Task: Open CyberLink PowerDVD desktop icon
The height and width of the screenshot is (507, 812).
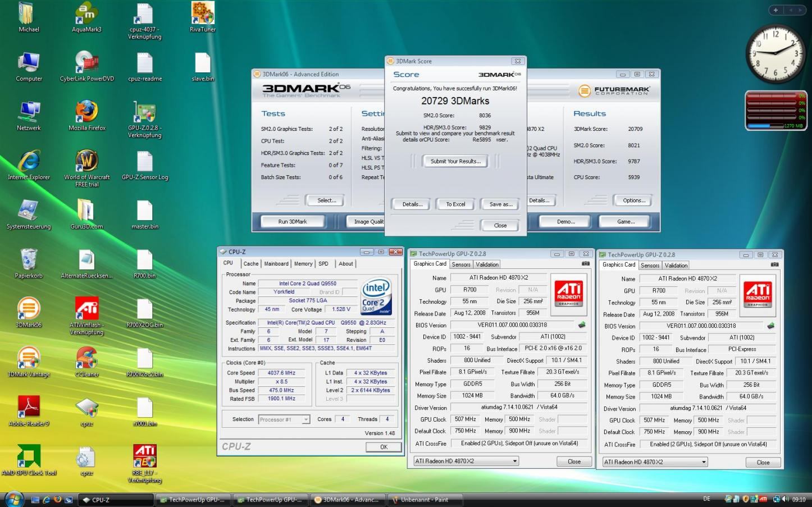Action: (x=86, y=67)
